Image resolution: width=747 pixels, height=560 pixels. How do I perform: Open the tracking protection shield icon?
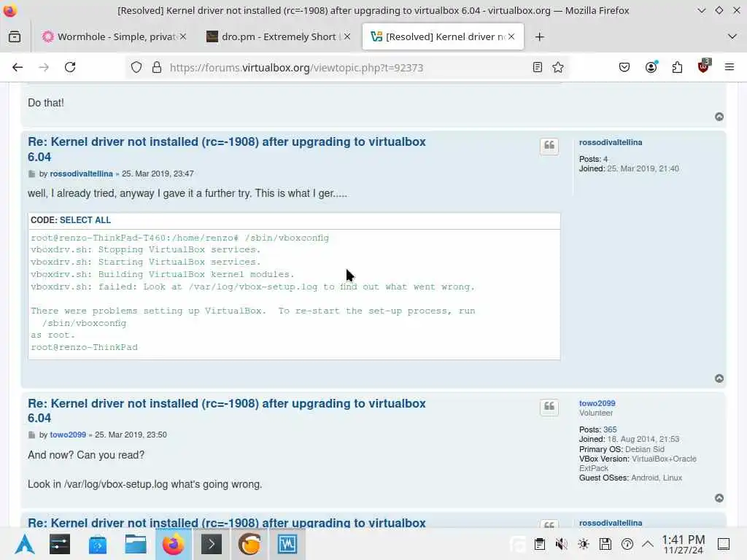point(136,68)
